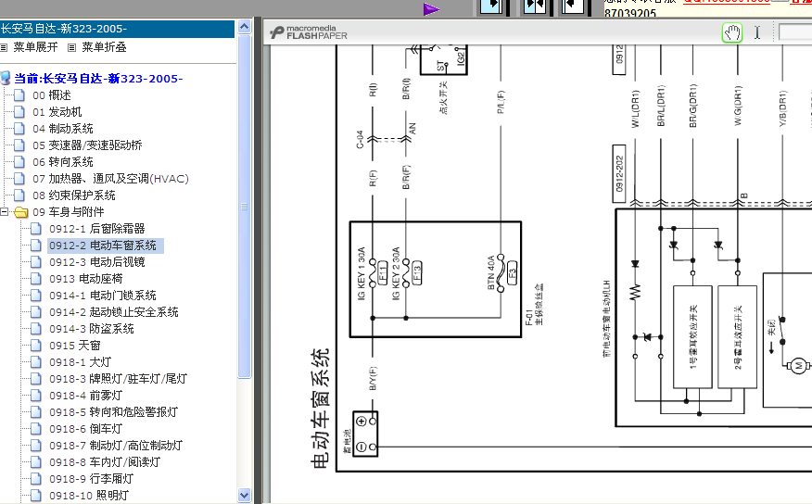Image resolution: width=812 pixels, height=504 pixels.
Task: Open page 0918-8 车内灯/阅读灯
Action: tap(105, 462)
